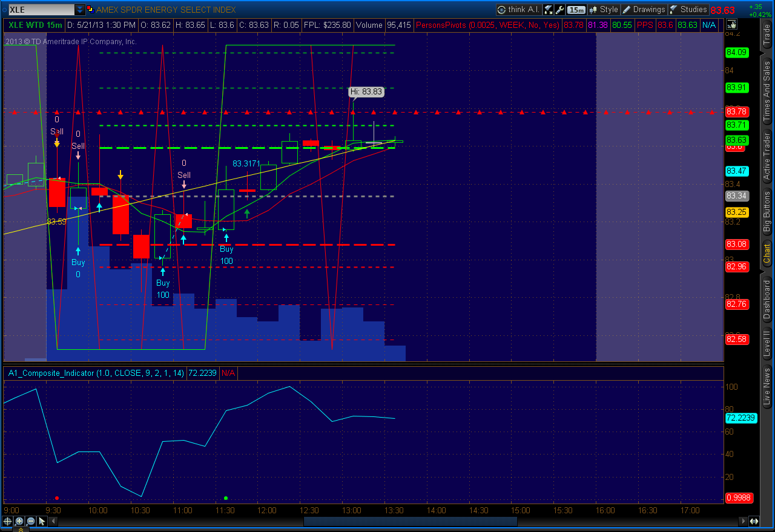Click the 72.2239 indicator value label
Screen dimensions: 775x532
point(740,418)
